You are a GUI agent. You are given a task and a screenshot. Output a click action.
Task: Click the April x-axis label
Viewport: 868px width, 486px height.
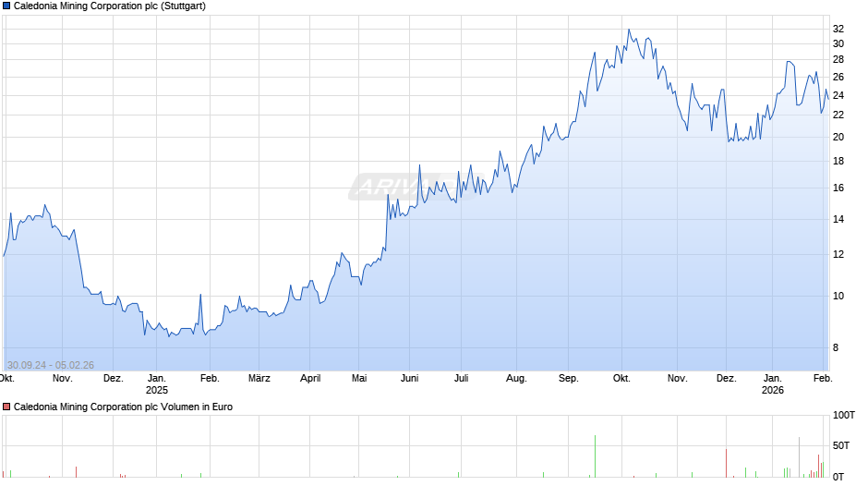tap(310, 379)
